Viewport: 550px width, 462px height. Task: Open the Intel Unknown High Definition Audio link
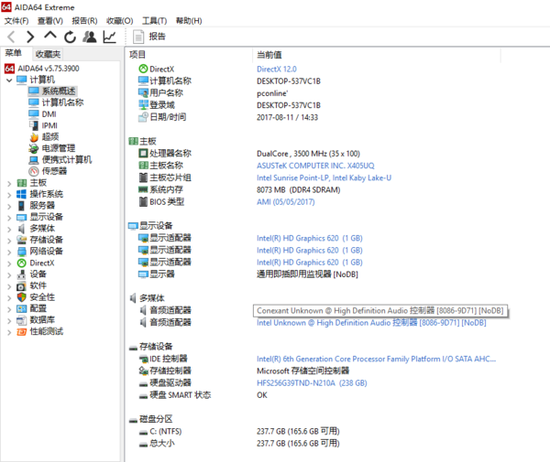pyautogui.click(x=371, y=323)
